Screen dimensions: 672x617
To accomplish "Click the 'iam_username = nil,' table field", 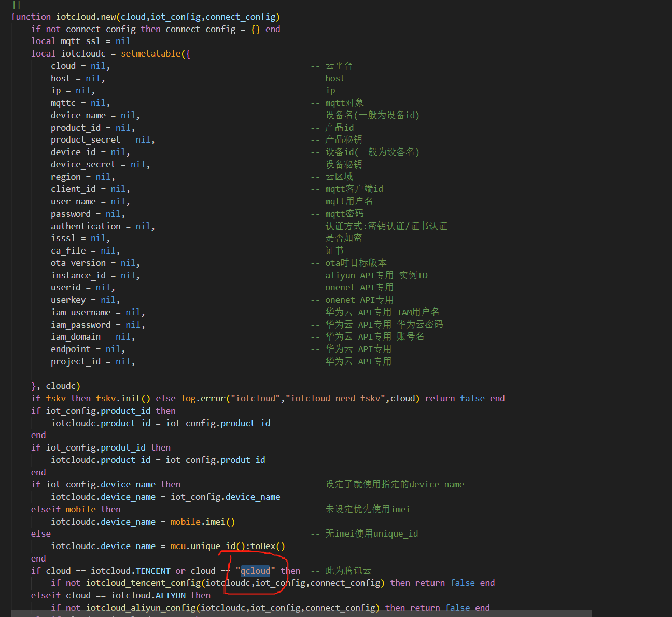I will coord(98,312).
